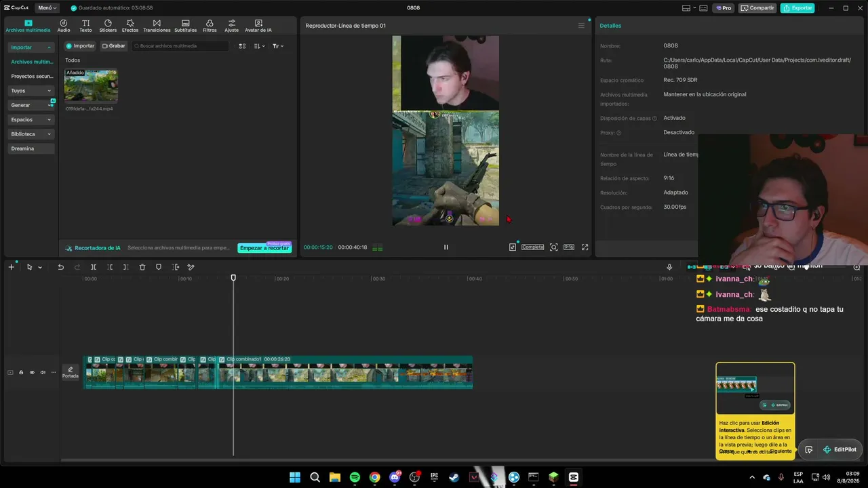Trim the clip's left side at playhead
The width and height of the screenshot is (868, 488).
[x=110, y=267]
